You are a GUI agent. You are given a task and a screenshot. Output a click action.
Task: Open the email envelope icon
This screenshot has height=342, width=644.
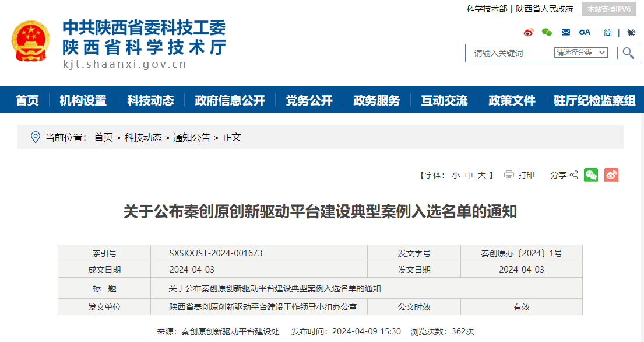click(566, 33)
